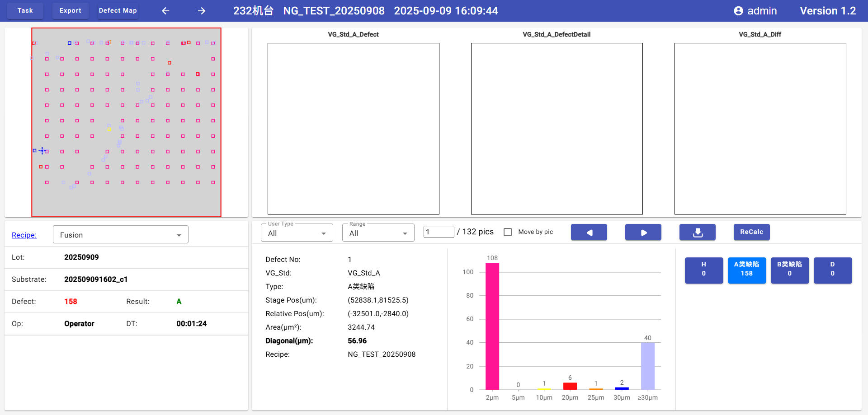
Task: Filter by A类缺陷 158 category
Action: [x=746, y=270]
